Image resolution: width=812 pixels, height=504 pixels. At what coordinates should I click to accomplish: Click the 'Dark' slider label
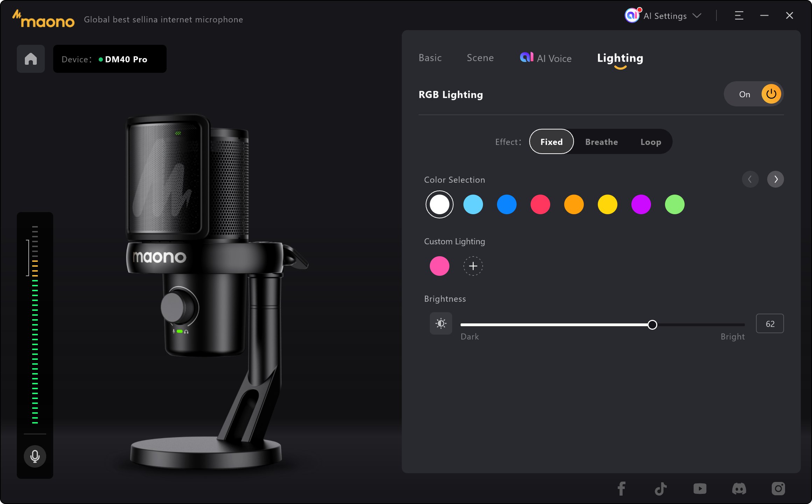(469, 337)
